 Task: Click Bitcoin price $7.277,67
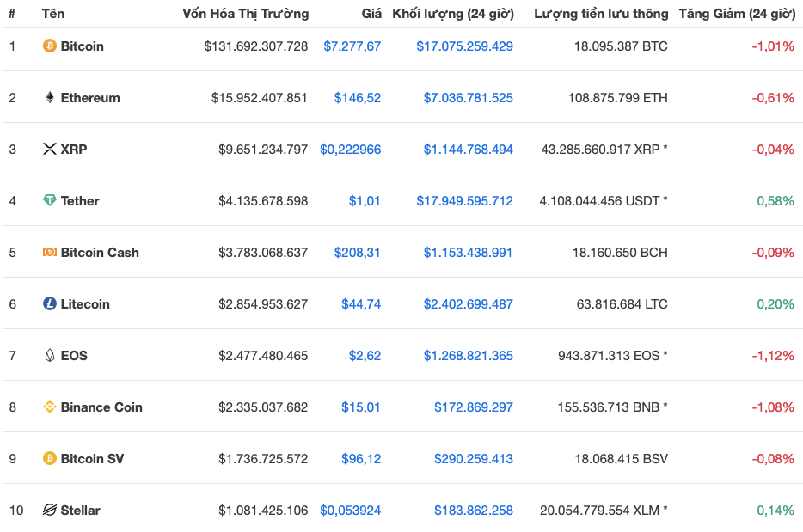point(352,46)
